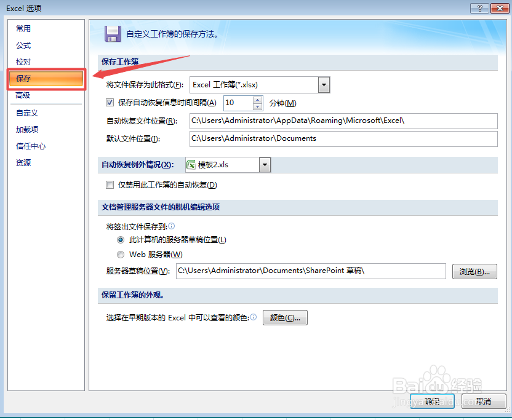Click the Excel file icon beside 模板2.xls

click(x=191, y=165)
